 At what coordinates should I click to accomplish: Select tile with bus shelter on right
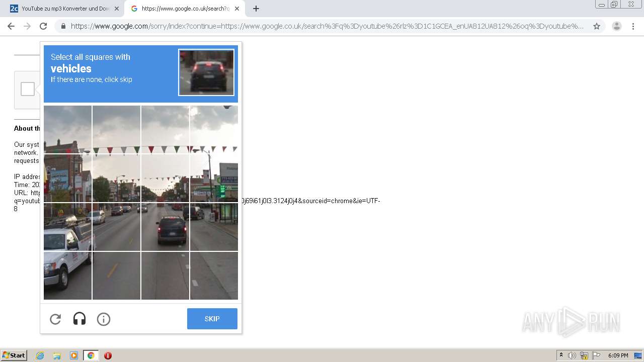(x=214, y=227)
